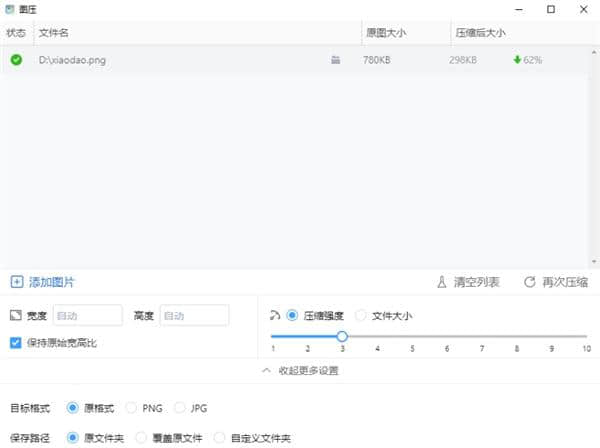Open the folder icon for xiaodao.png
Viewport: 600px width, 448px height.
coord(336,60)
